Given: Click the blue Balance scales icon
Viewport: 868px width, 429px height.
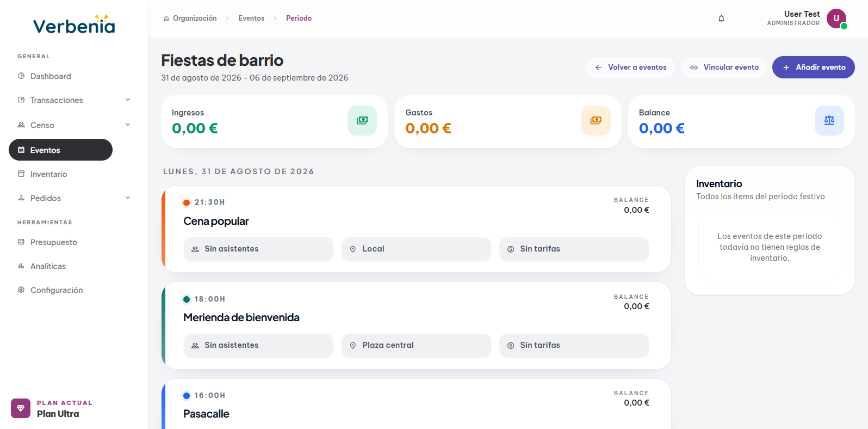Looking at the screenshot, I should pos(829,120).
